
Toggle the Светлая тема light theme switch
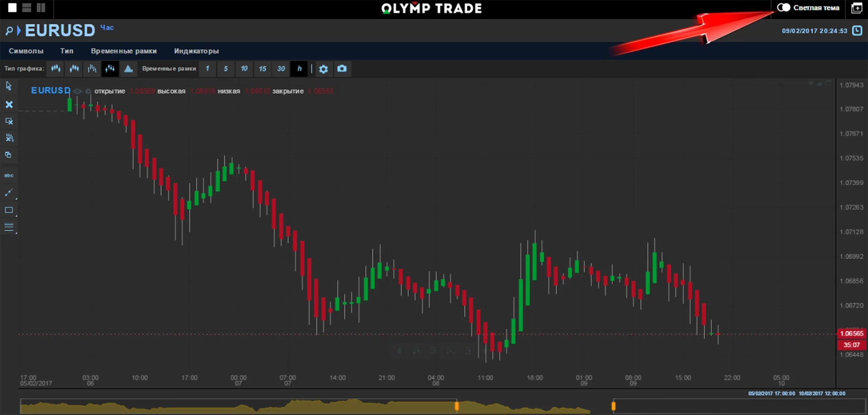(x=783, y=8)
